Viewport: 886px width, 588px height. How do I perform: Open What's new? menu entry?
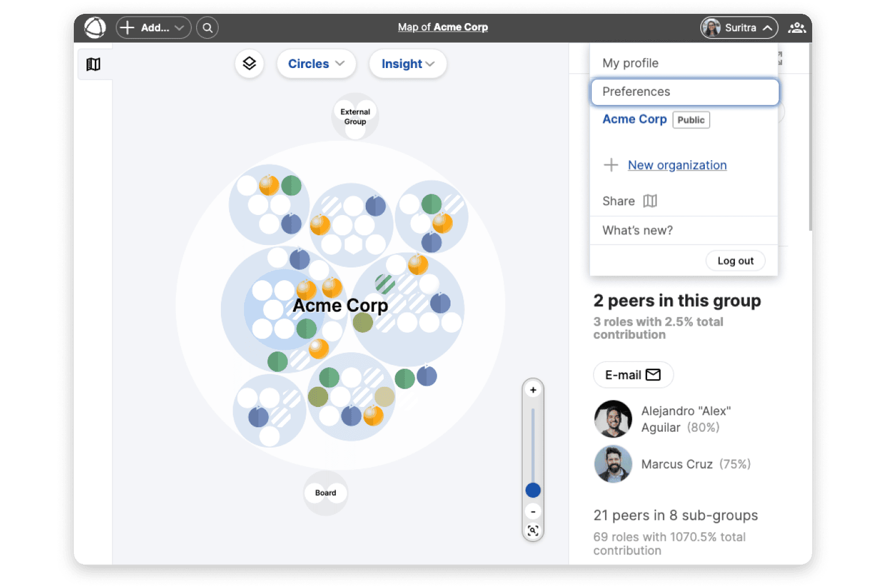point(637,231)
